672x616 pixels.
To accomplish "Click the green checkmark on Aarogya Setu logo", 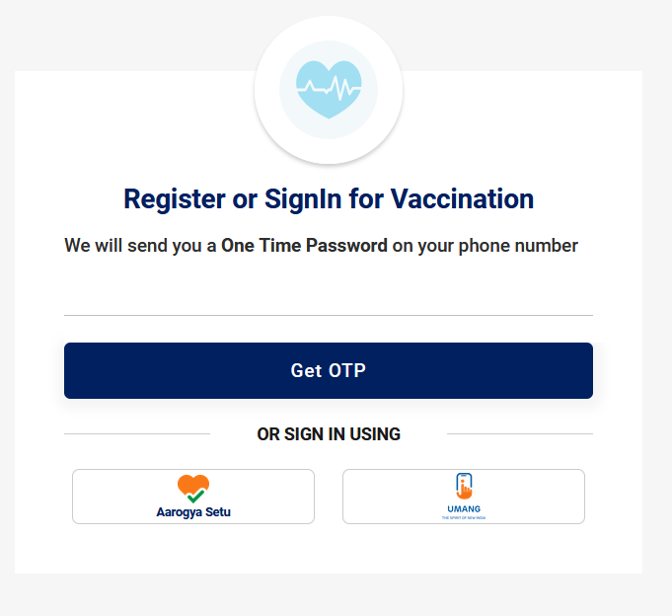I will 195,496.
